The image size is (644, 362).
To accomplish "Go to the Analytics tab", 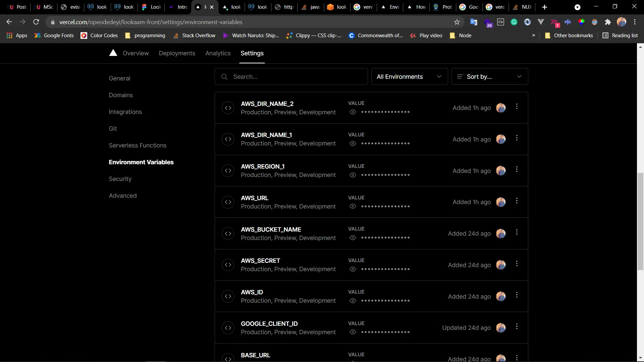I will 218,53.
